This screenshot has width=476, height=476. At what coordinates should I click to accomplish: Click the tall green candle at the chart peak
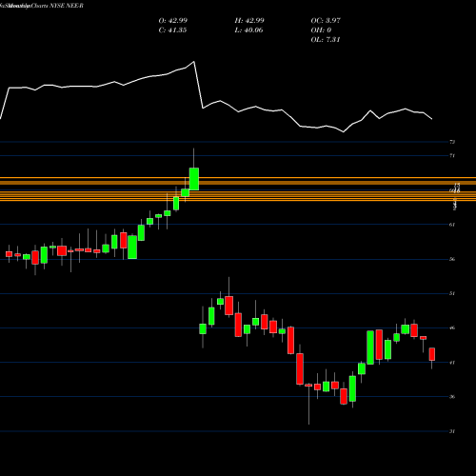(x=194, y=179)
